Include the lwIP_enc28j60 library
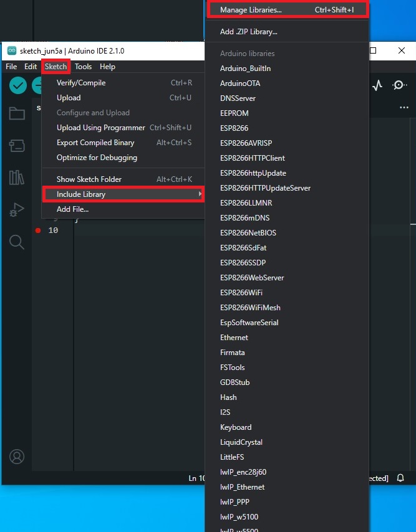 tap(288, 472)
